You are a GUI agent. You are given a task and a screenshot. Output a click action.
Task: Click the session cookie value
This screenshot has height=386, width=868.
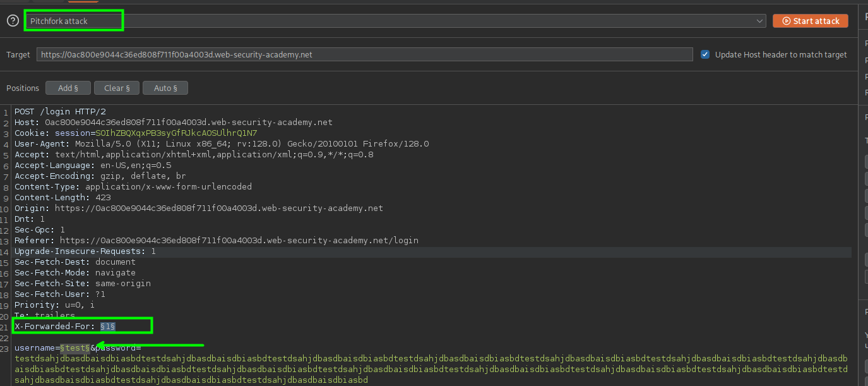[176, 133]
